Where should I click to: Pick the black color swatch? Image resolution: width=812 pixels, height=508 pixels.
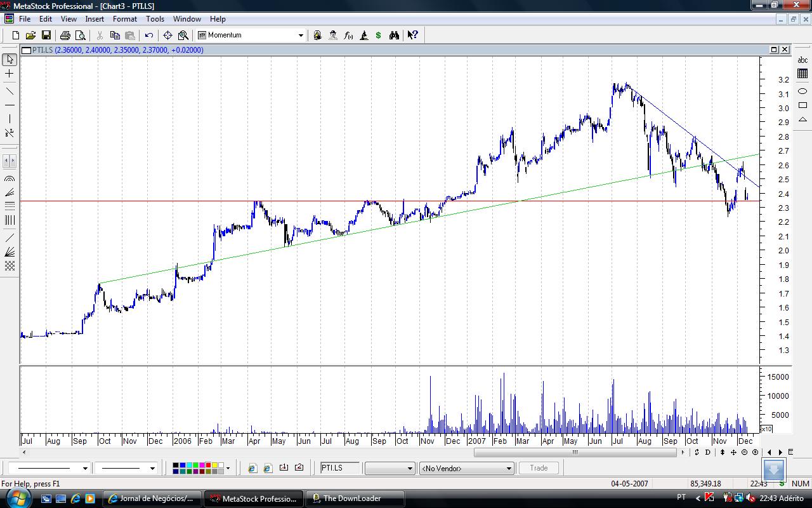coord(176,465)
